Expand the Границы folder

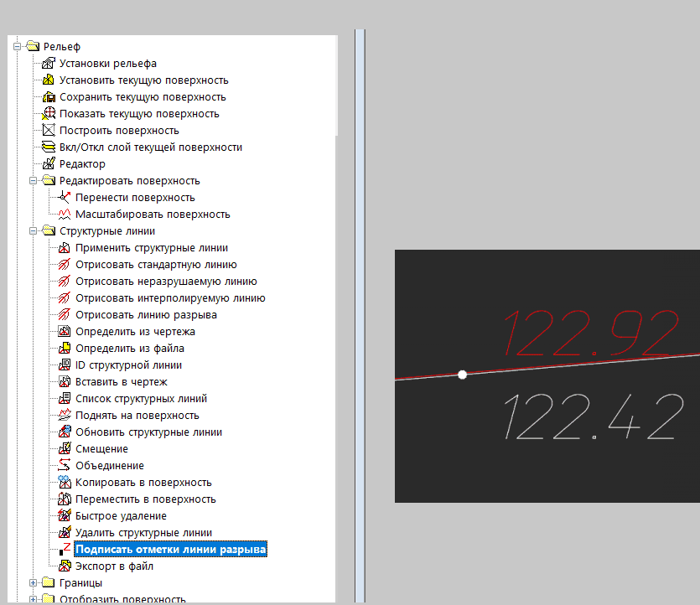pyautogui.click(x=34, y=582)
